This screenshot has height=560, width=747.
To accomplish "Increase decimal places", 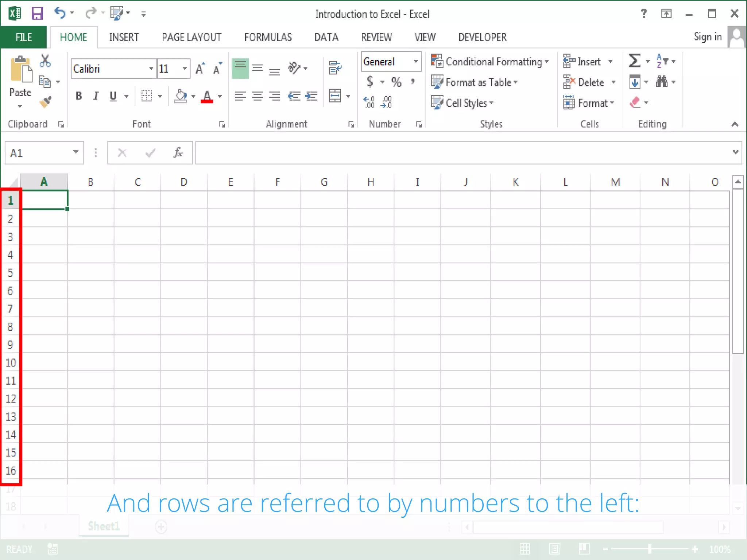I will (369, 102).
